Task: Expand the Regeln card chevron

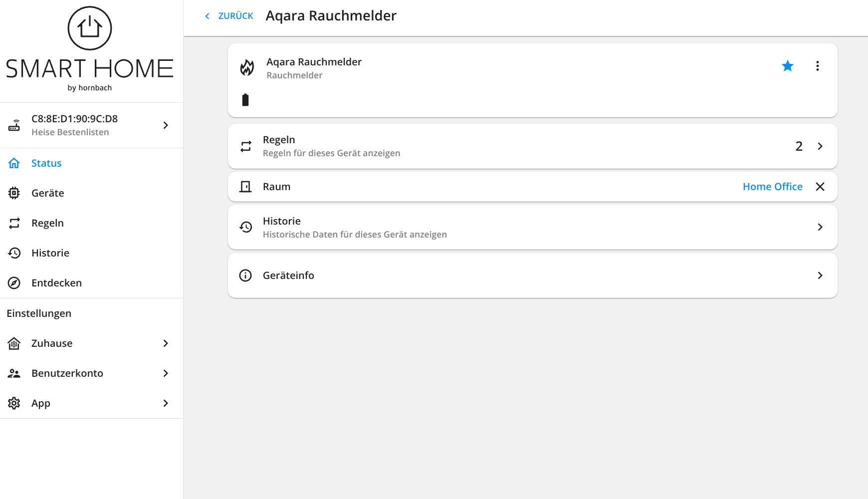Action: pos(820,146)
